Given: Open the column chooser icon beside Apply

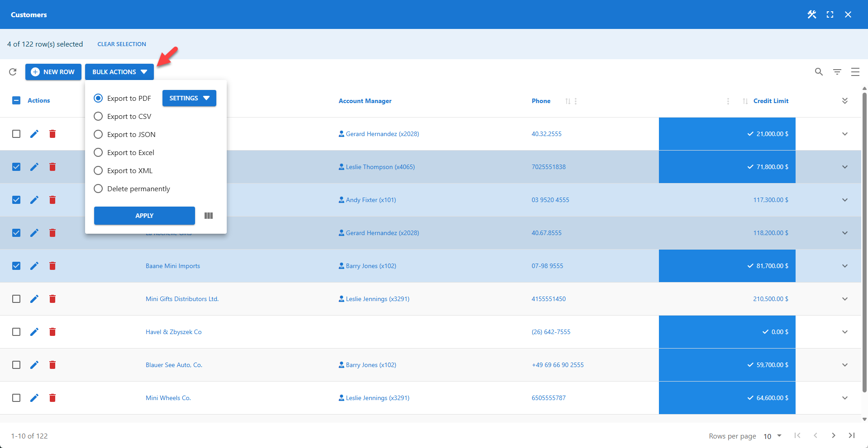Looking at the screenshot, I should click(x=209, y=216).
